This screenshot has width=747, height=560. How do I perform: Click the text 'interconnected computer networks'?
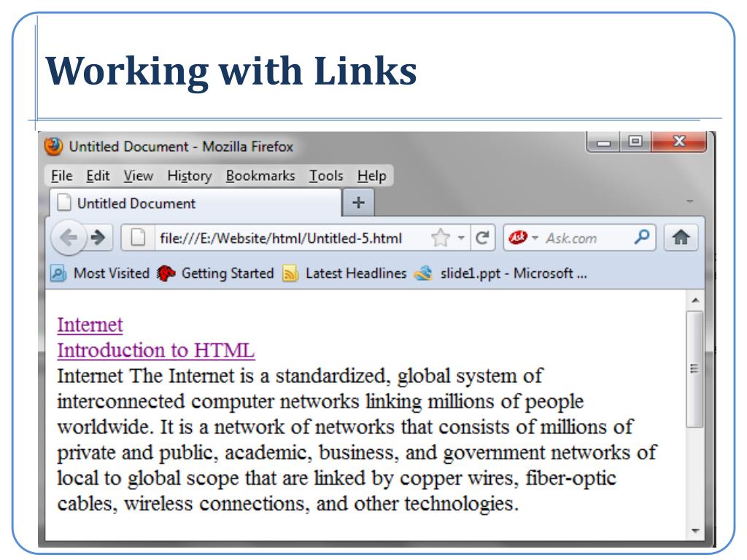(208, 402)
